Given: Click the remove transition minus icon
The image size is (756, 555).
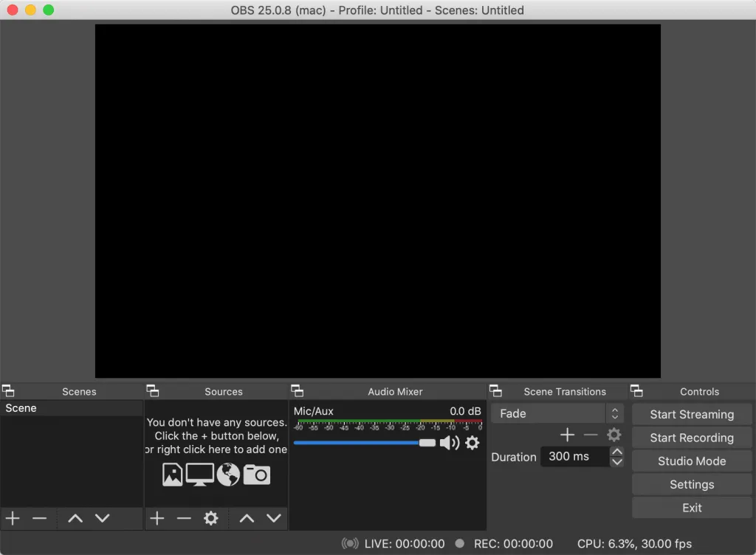Looking at the screenshot, I should pyautogui.click(x=591, y=435).
